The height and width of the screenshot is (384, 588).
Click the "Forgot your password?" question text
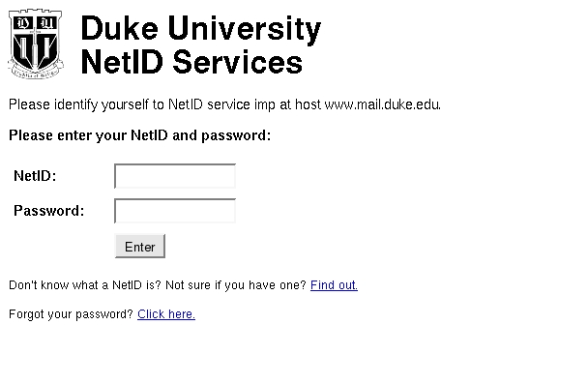coord(71,314)
